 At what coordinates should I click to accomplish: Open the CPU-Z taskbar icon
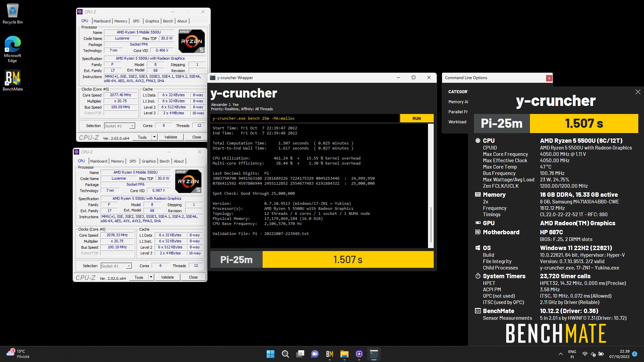(x=359, y=354)
